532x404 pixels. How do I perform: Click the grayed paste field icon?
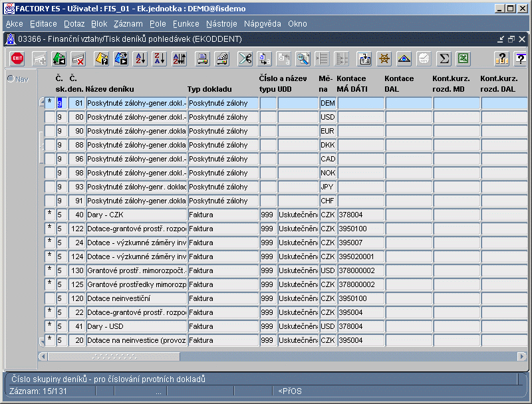click(284, 58)
